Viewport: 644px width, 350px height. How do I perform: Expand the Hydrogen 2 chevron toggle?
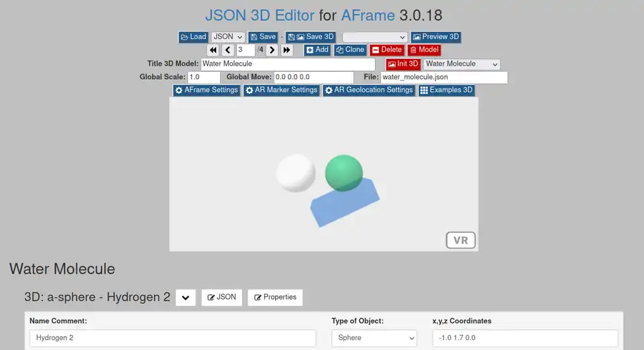coord(186,298)
